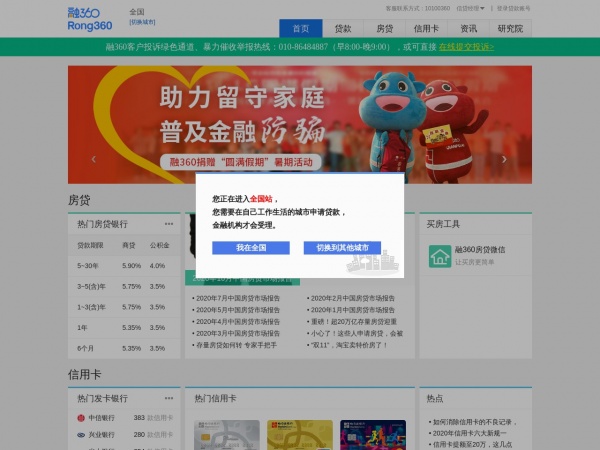600x450 pixels.
Task: Open 2020年1月中国房贷市场报告 article
Action: click(x=352, y=310)
